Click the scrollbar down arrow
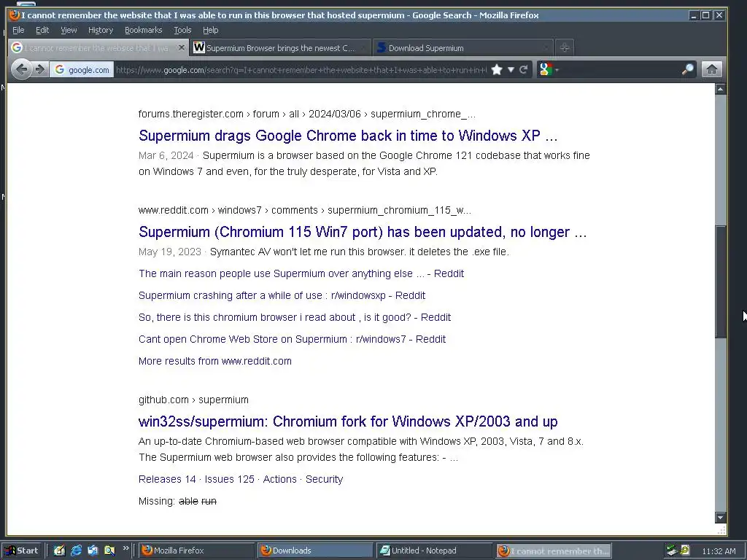The width and height of the screenshot is (747, 560). tap(720, 518)
